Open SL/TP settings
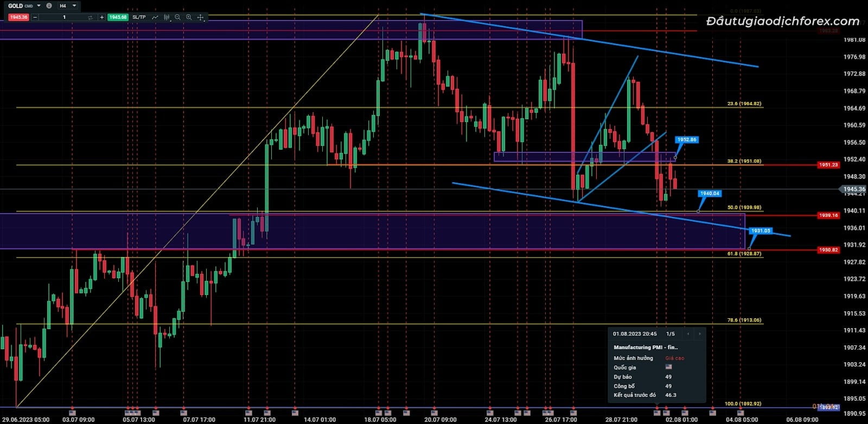 [x=139, y=17]
